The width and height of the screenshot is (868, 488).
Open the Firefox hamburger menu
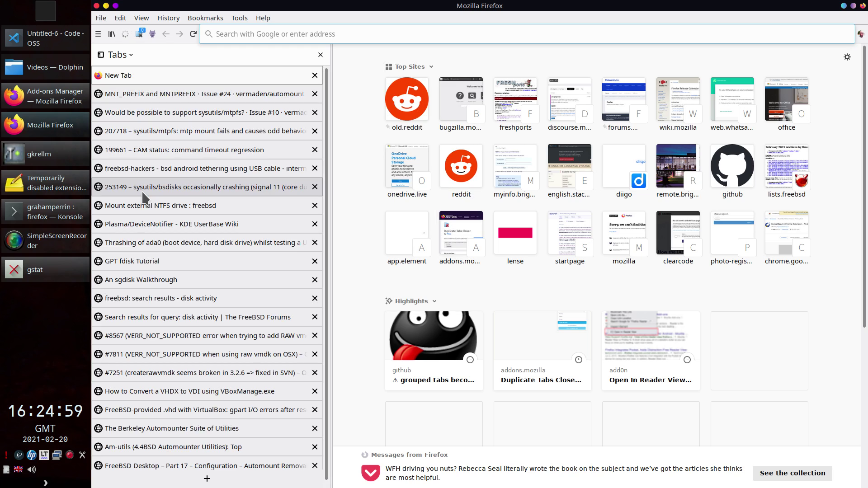click(x=98, y=34)
